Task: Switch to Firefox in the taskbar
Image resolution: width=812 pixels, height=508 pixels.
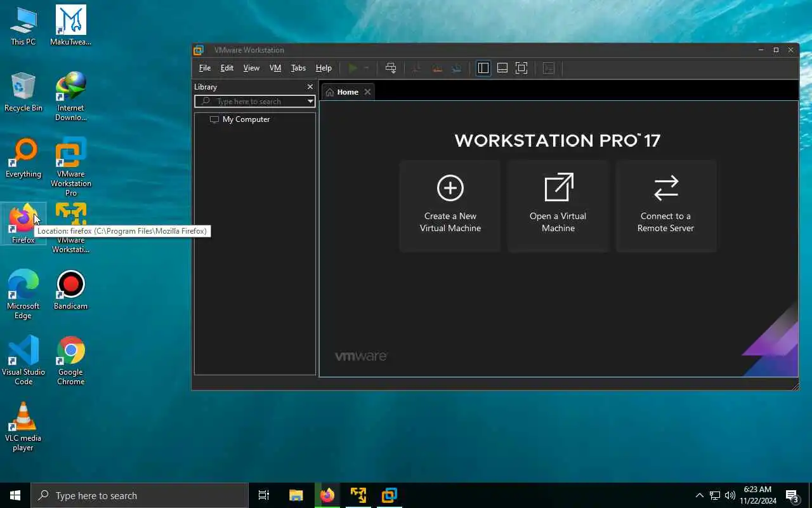Action: click(x=327, y=495)
